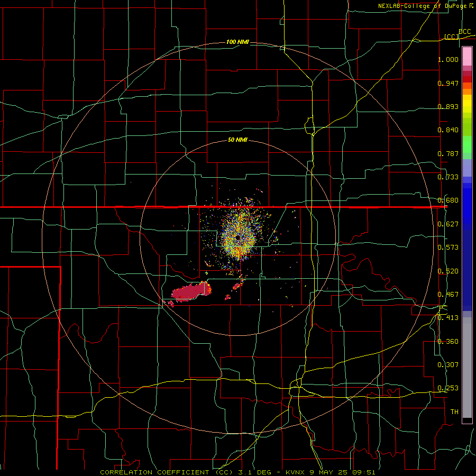The height and width of the screenshot is (476, 476).
Task: Click the 0.893 scale value
Action: point(448,106)
